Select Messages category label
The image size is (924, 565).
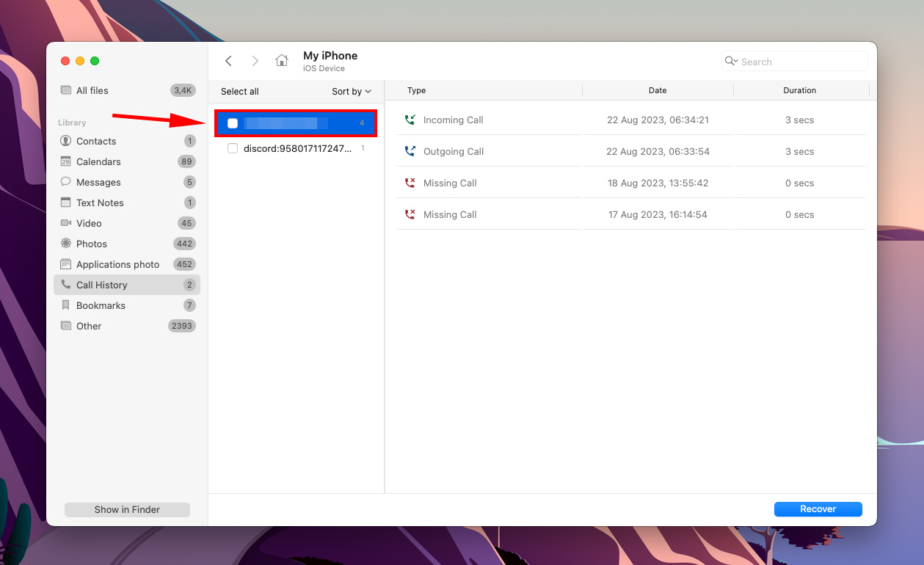pyautogui.click(x=98, y=182)
